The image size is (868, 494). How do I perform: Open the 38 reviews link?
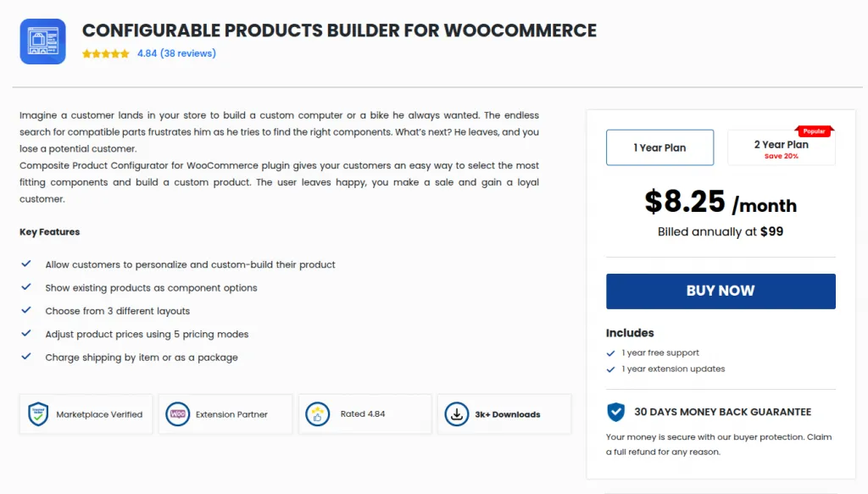pos(187,53)
